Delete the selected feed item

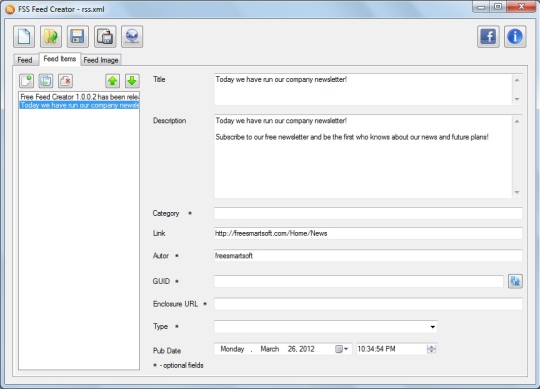click(65, 81)
